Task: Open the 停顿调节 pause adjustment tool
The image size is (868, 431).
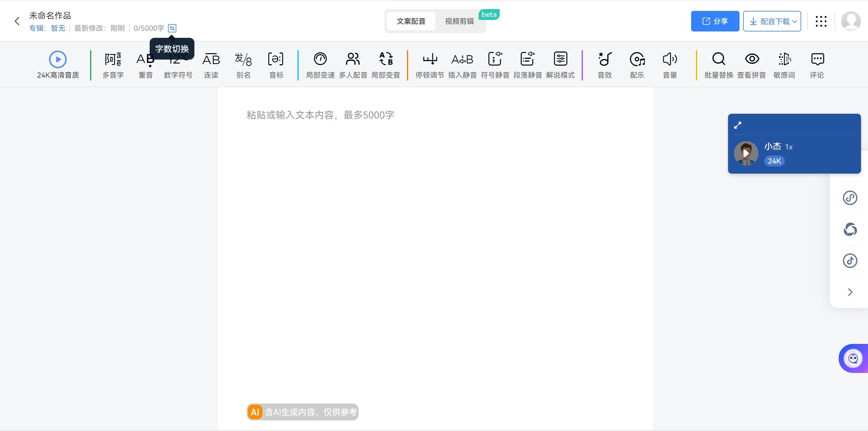Action: point(430,65)
